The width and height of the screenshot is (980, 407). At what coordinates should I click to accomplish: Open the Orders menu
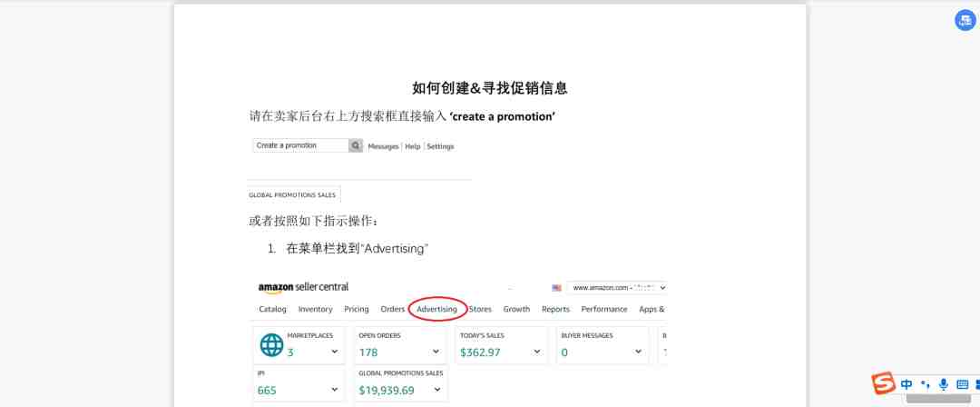tap(393, 309)
